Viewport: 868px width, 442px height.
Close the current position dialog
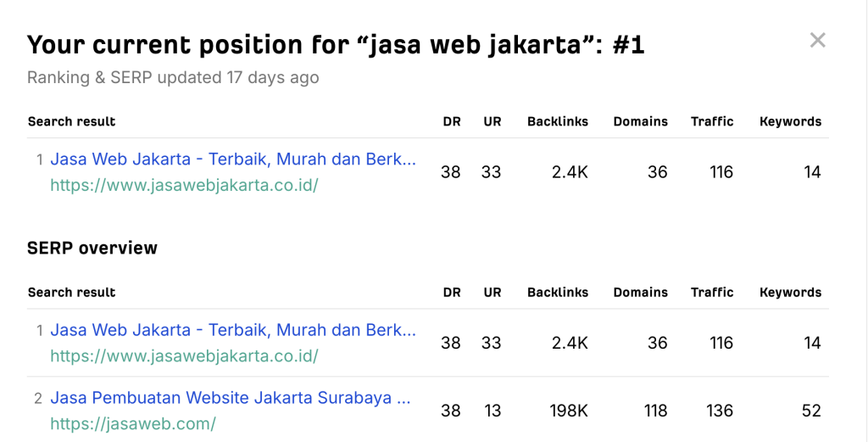pos(818,41)
